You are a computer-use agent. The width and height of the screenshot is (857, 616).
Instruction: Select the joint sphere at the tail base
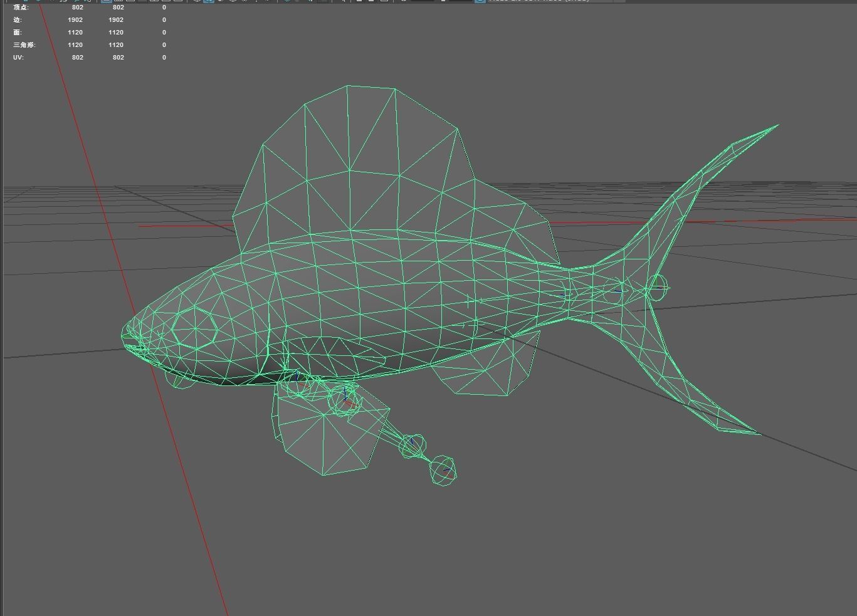coord(656,288)
